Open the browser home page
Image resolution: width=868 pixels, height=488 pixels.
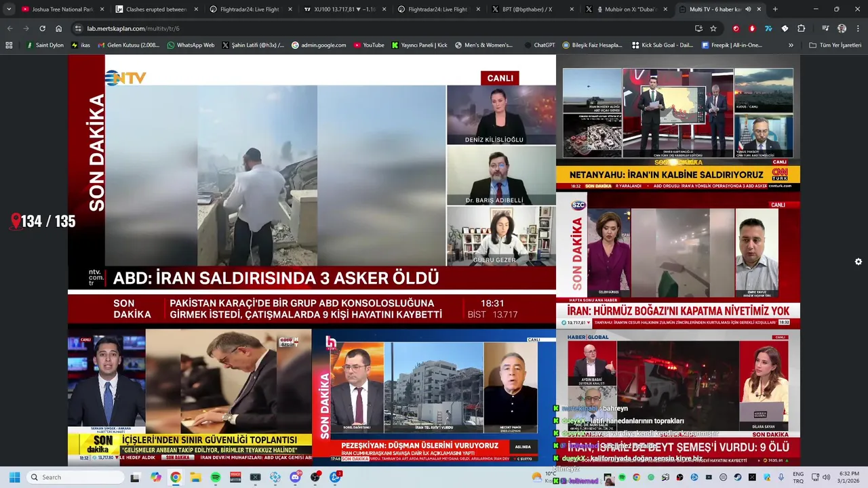tap(58, 28)
